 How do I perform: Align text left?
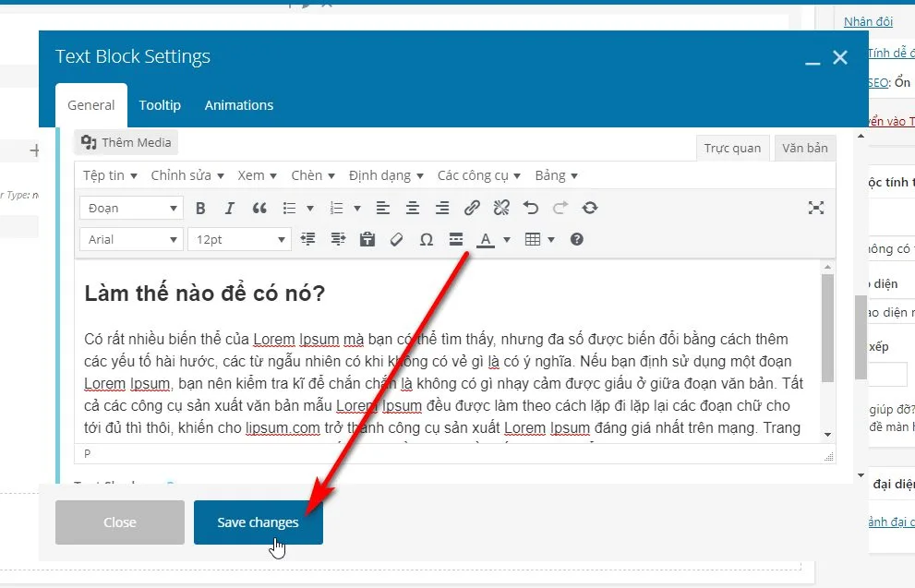[383, 209]
